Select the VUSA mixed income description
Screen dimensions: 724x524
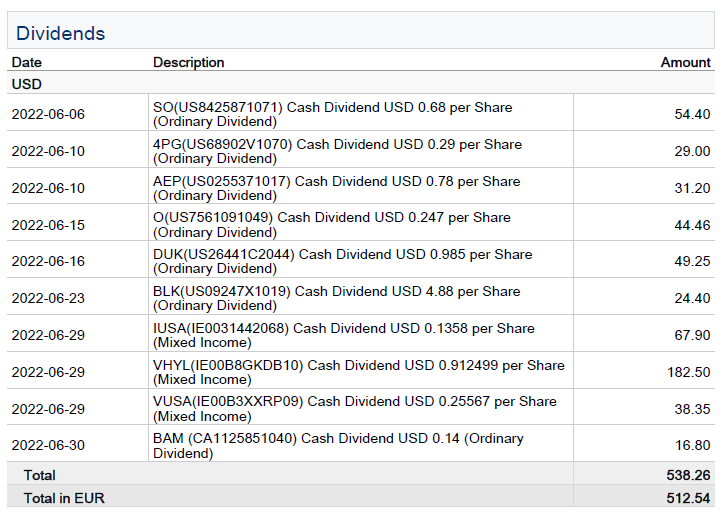[x=354, y=408]
